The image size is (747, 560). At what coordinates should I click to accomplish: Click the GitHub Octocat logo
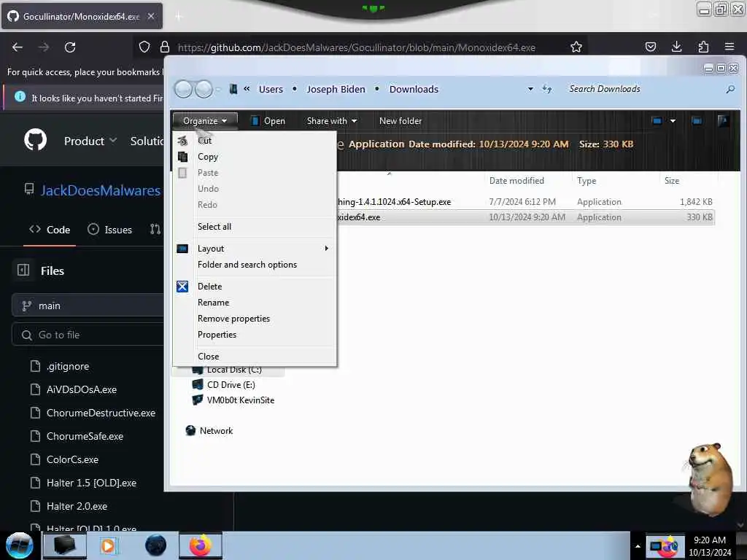pyautogui.click(x=35, y=140)
